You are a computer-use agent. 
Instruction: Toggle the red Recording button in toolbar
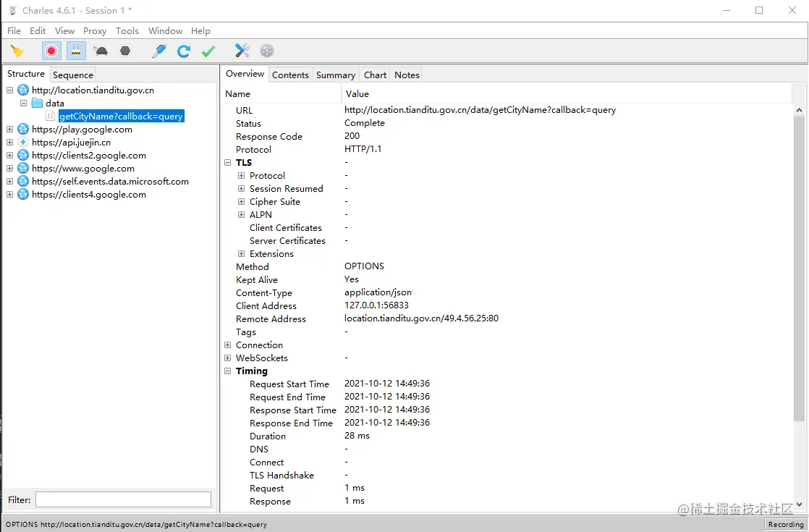[51, 51]
